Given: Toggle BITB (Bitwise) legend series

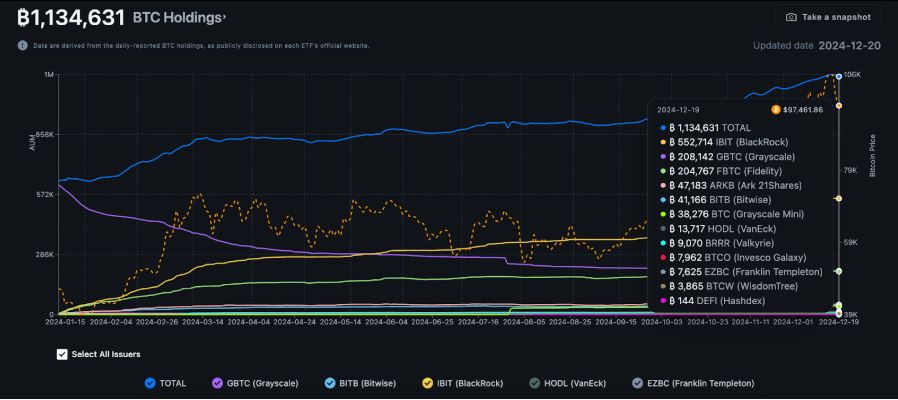Looking at the screenshot, I should coord(360,383).
